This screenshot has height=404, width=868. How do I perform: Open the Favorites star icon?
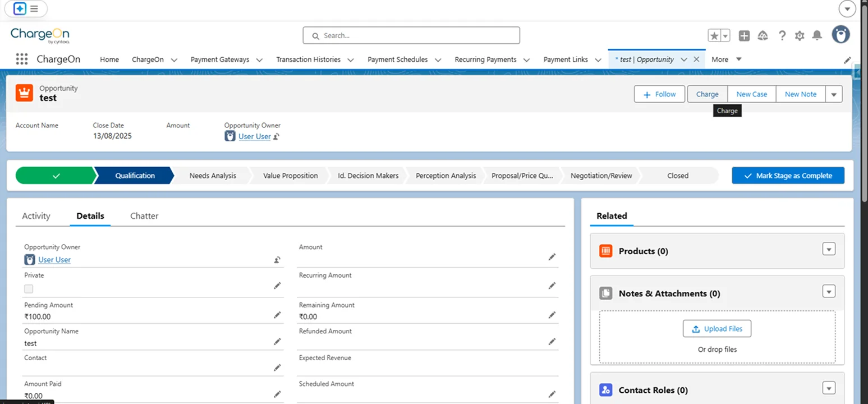[714, 36]
